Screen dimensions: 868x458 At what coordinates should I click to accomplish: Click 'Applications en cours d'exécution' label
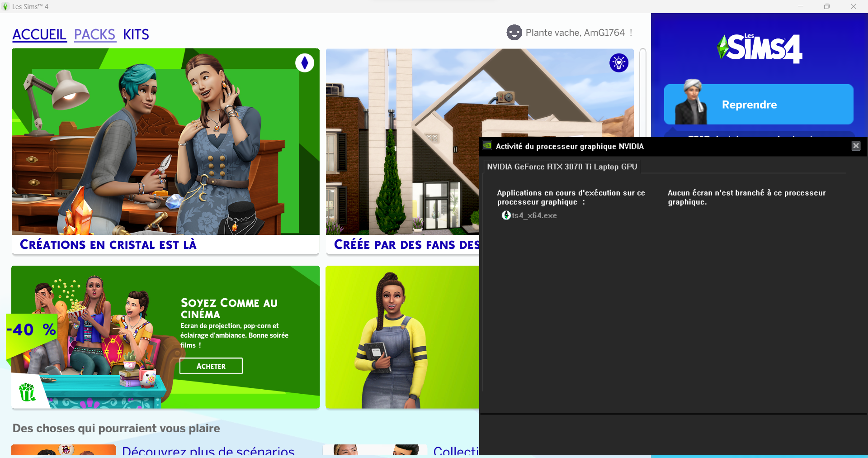[571, 197]
